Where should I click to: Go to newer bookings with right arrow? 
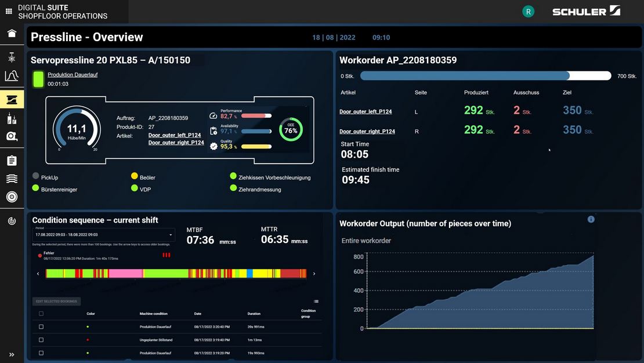(x=314, y=274)
